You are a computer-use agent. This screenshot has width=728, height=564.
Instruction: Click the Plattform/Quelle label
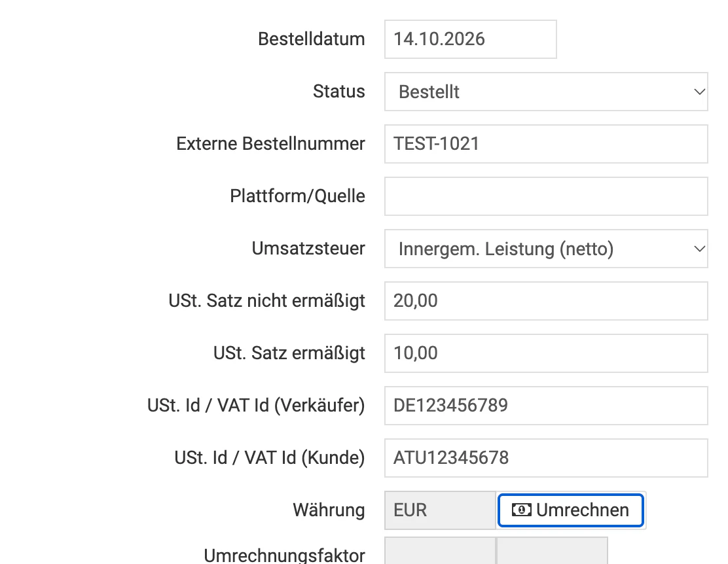[298, 196]
